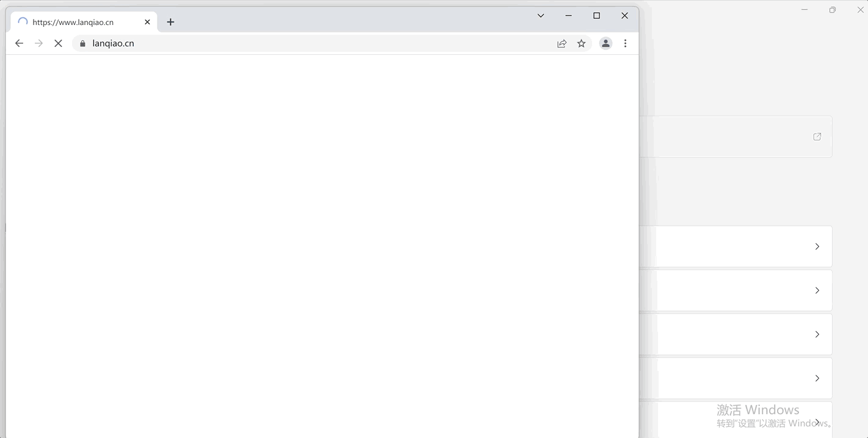View site security info via lock icon

(x=83, y=43)
